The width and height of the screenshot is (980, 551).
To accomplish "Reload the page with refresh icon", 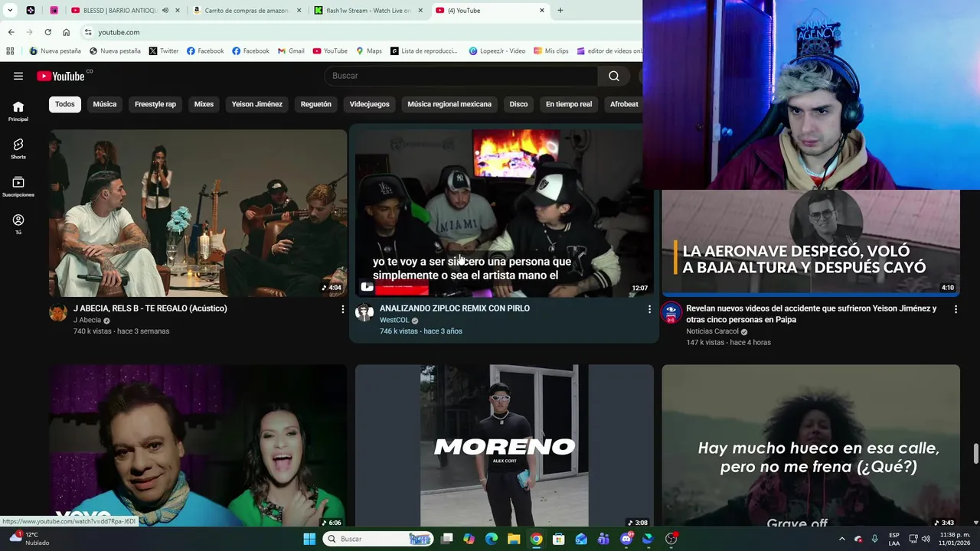I will [x=47, y=32].
